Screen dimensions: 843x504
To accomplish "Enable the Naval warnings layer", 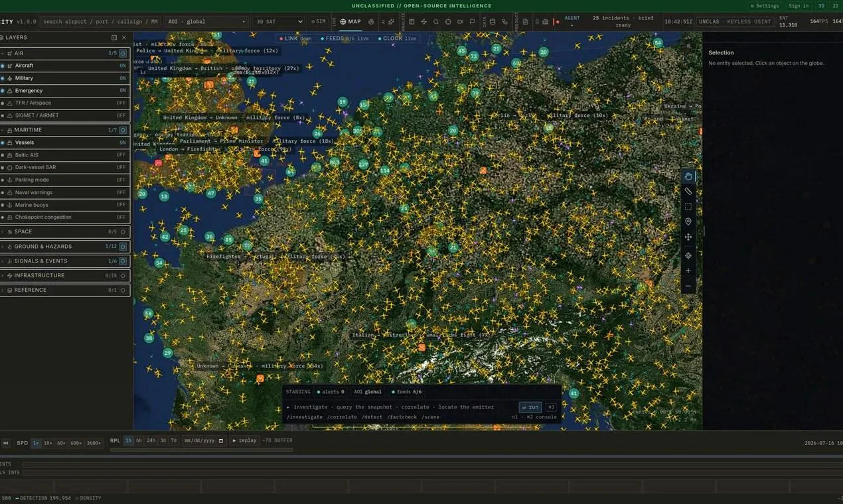I will pos(64,192).
